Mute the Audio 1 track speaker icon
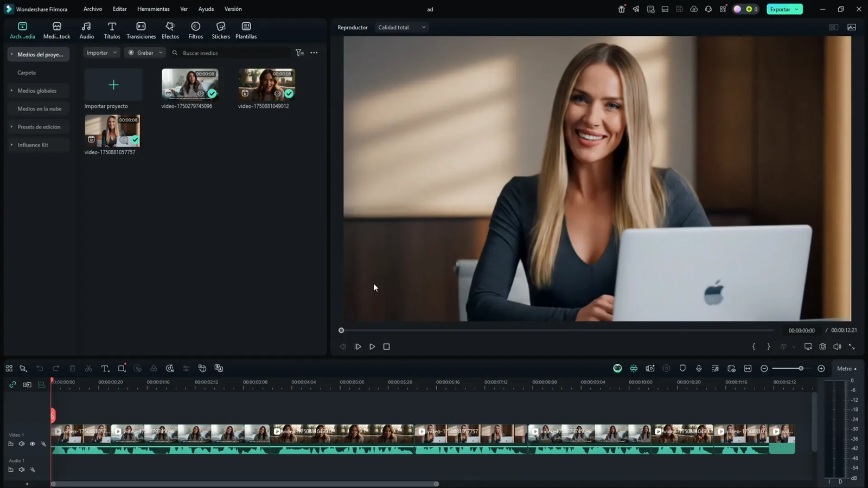 point(22,470)
